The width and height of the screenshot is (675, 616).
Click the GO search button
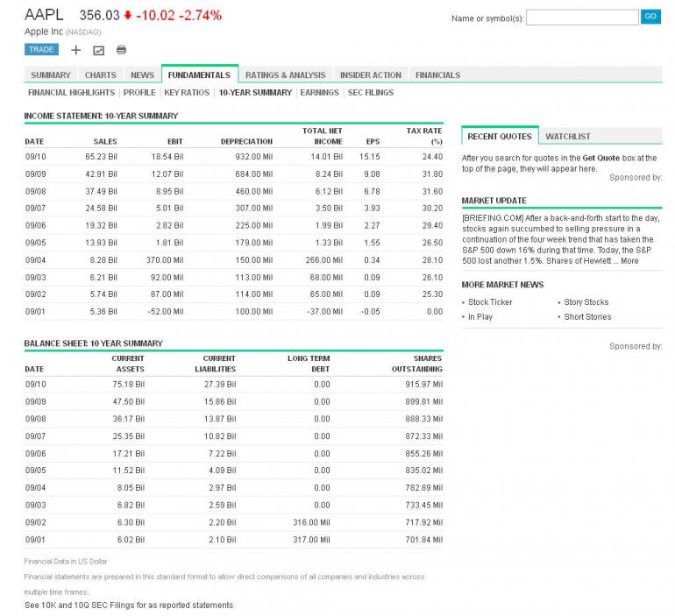click(x=650, y=17)
